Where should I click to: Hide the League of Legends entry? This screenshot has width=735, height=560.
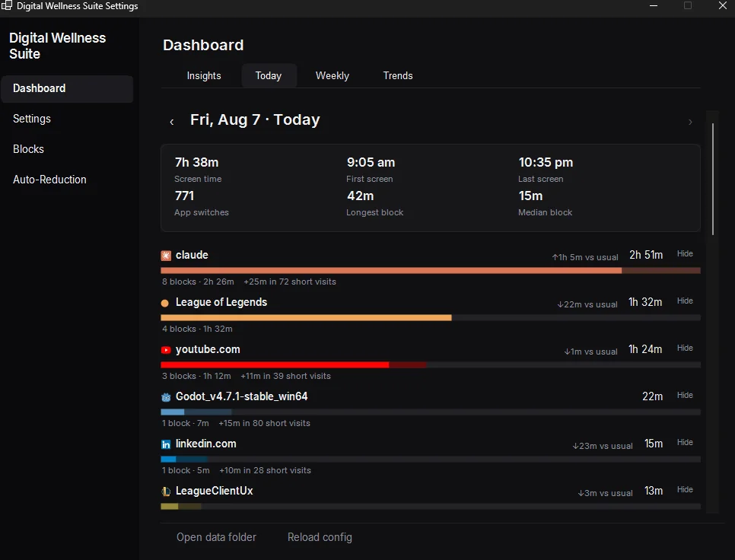[685, 301]
